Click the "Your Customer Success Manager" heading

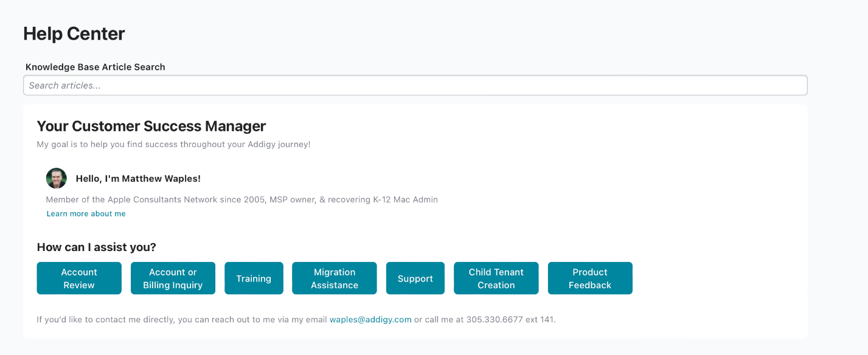pos(151,126)
